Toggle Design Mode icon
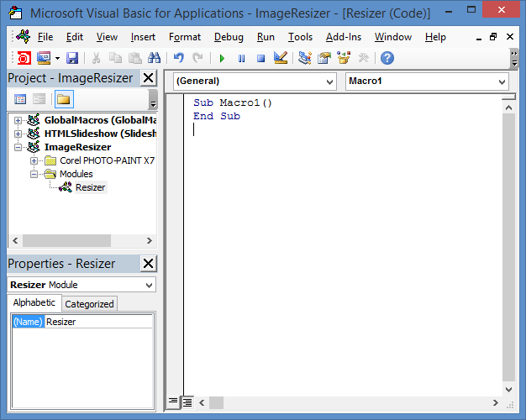 (281, 58)
